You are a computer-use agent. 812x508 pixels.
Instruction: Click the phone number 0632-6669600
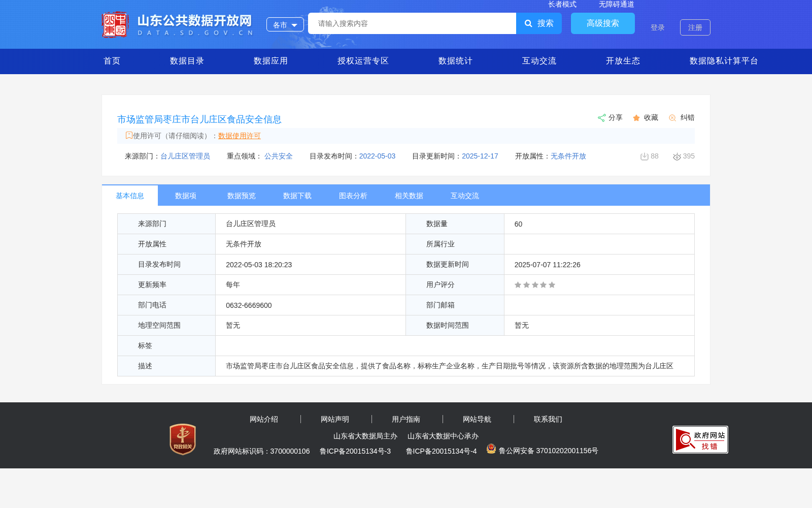click(x=249, y=305)
